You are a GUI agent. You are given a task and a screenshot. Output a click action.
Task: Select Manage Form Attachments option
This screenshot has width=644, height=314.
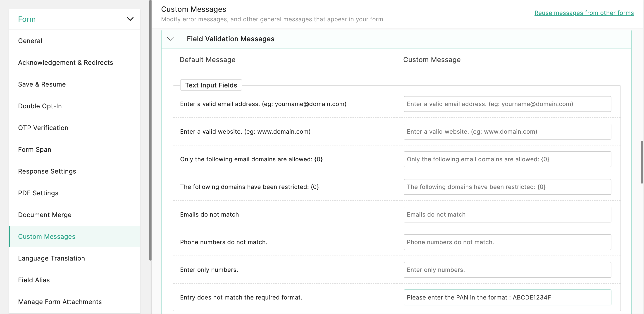(60, 302)
